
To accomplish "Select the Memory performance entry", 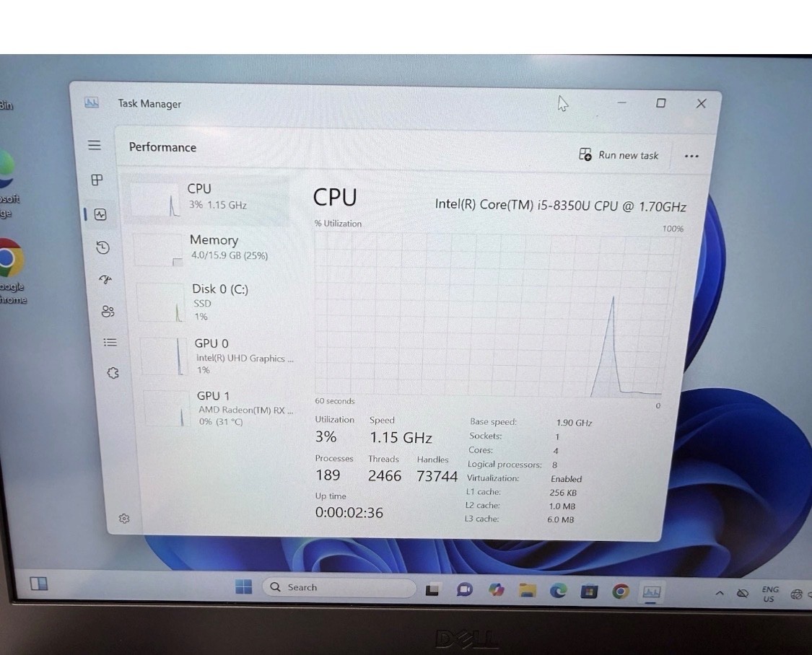I will coord(211,250).
